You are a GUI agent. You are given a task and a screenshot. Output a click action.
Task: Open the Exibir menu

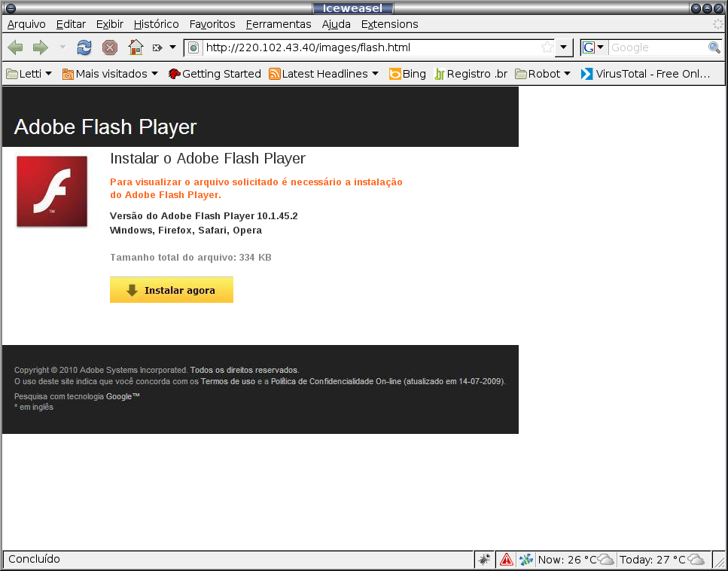(x=110, y=24)
